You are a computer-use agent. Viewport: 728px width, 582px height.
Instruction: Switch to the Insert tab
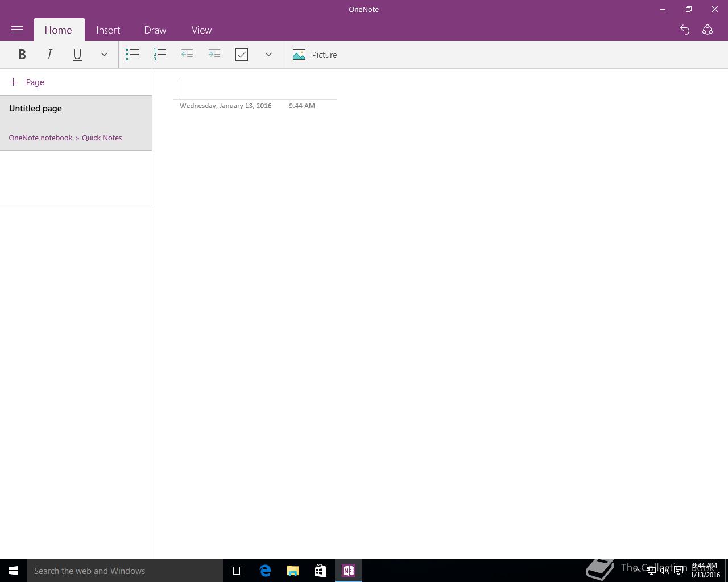pyautogui.click(x=108, y=30)
